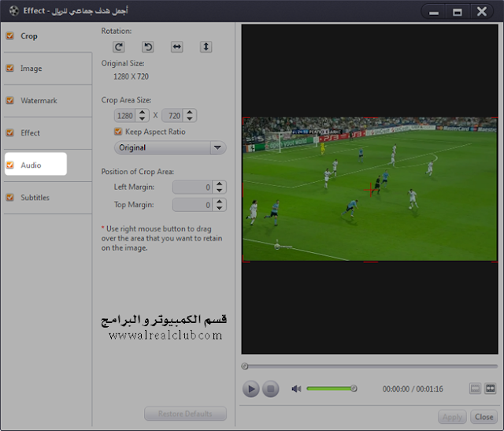
Task: Play the video preview
Action: point(250,389)
